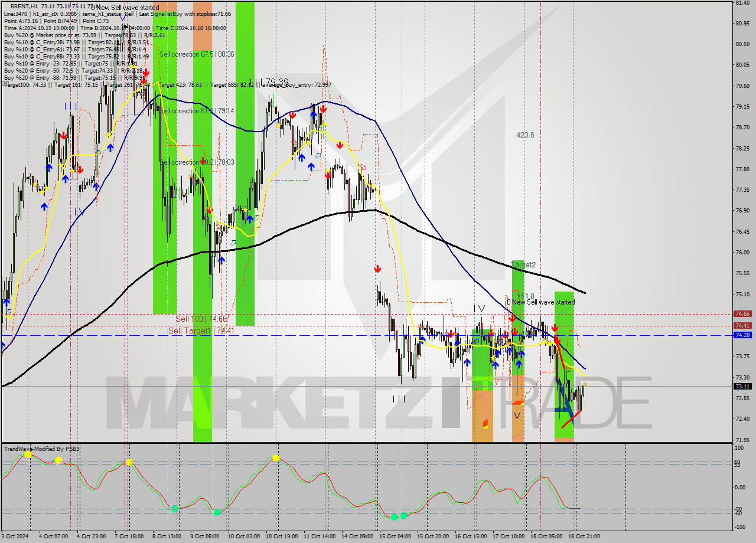This screenshot has height=543, width=756.
Task: Select the 'Buy %20 @ Entry -50: 72.5' row
Action: (x=72, y=70)
